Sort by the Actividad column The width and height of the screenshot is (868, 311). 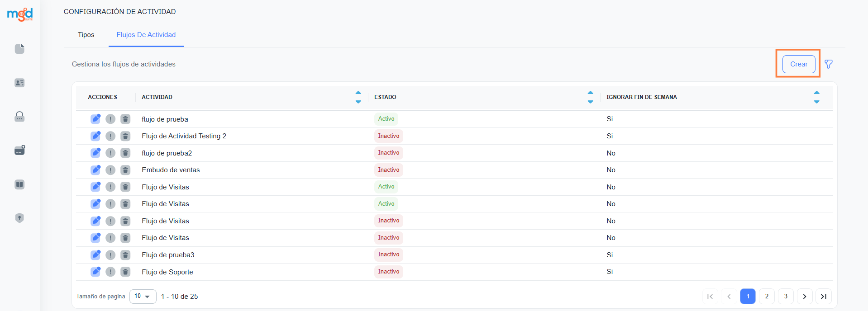click(x=358, y=97)
